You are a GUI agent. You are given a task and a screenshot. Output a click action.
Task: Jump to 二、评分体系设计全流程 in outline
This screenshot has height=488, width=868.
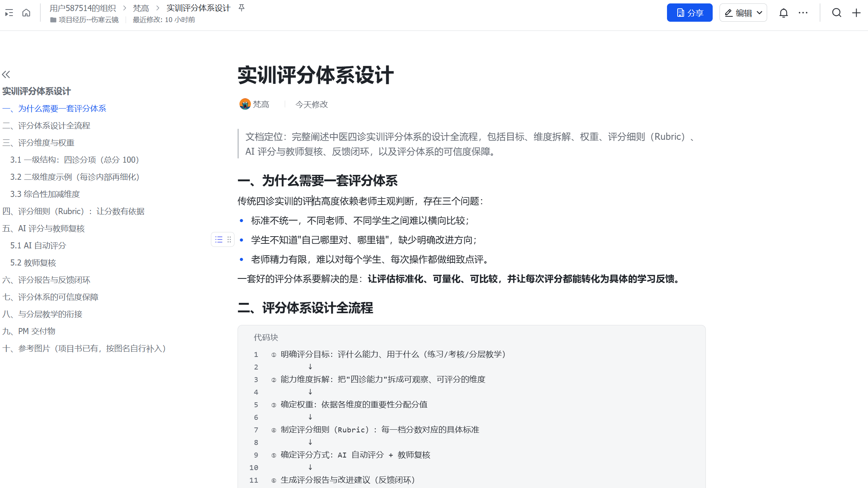tap(46, 126)
